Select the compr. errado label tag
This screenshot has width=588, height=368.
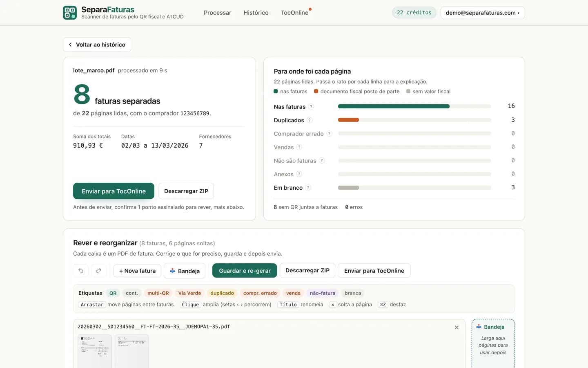[260, 293]
